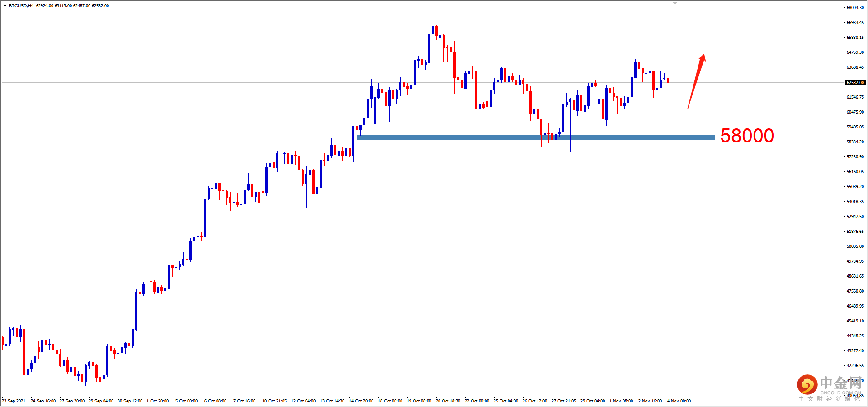Select the 7 Oct 16:00 time label
Image resolution: width=868 pixels, height=407 pixels.
244,401
